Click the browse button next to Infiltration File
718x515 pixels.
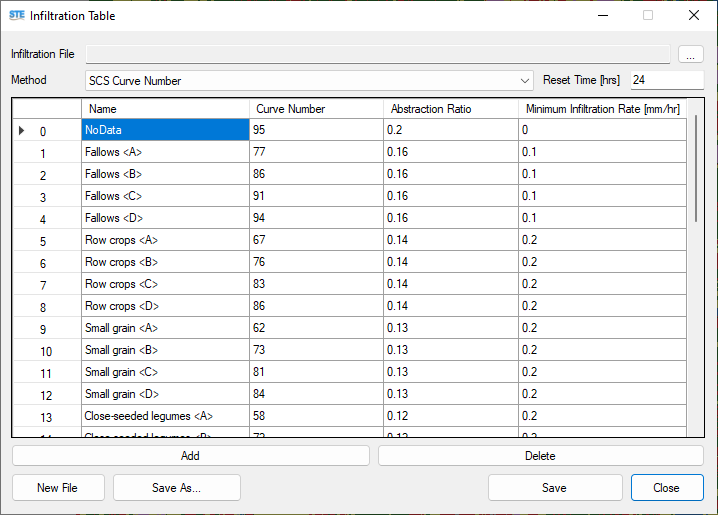click(691, 54)
